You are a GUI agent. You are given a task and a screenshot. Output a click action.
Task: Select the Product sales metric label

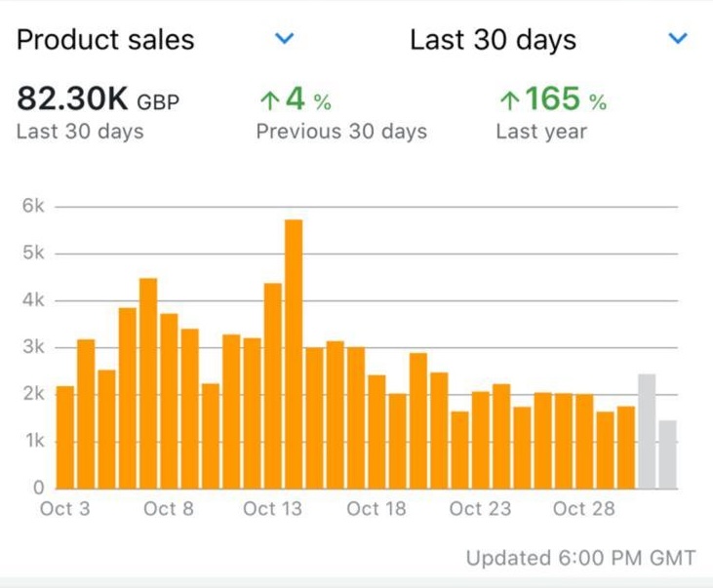pos(105,40)
